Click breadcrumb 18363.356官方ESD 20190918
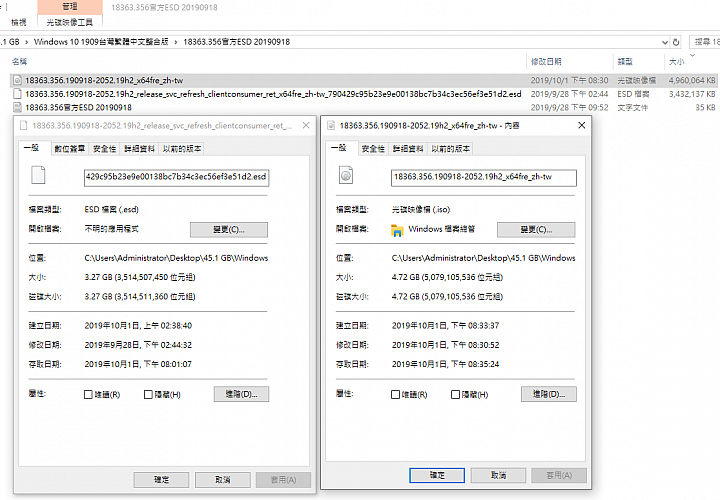Viewport: 720px width, 500px height. pyautogui.click(x=236, y=42)
